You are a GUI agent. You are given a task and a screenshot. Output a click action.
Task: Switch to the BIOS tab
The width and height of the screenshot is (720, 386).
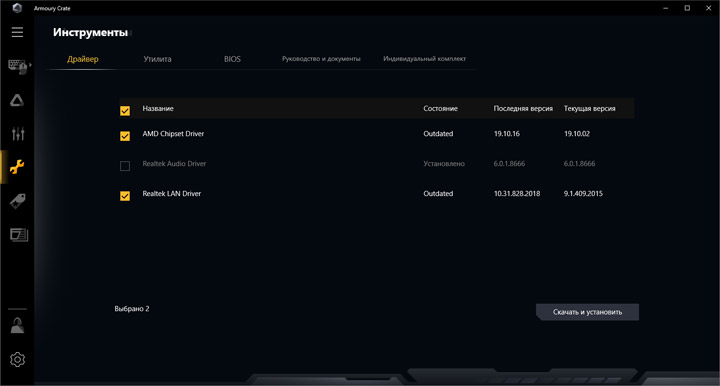click(x=232, y=59)
